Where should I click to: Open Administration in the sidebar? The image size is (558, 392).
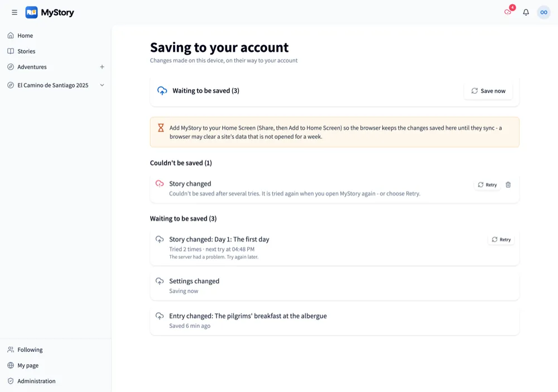[55, 381]
